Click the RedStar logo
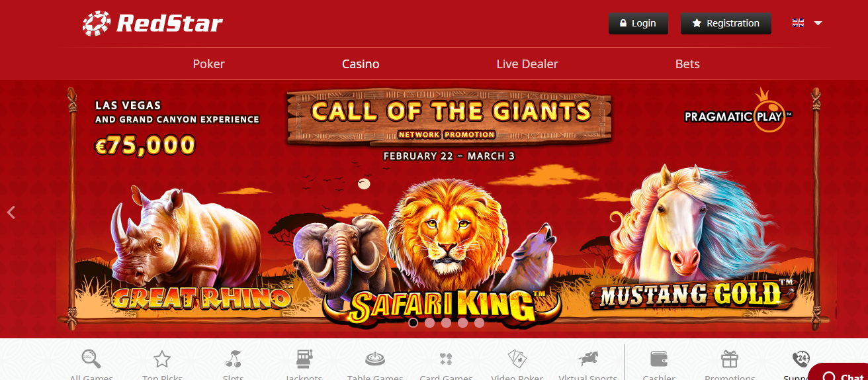 coord(153,23)
